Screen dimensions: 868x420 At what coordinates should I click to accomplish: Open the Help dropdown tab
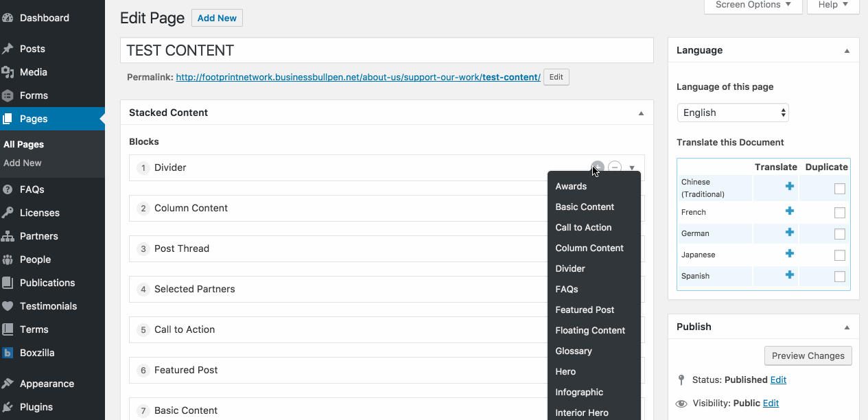coord(833,5)
